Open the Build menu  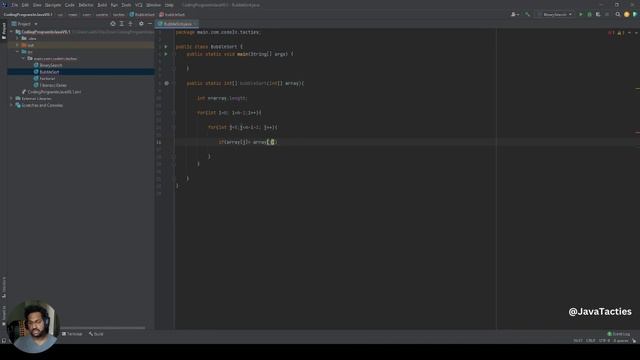point(102,5)
